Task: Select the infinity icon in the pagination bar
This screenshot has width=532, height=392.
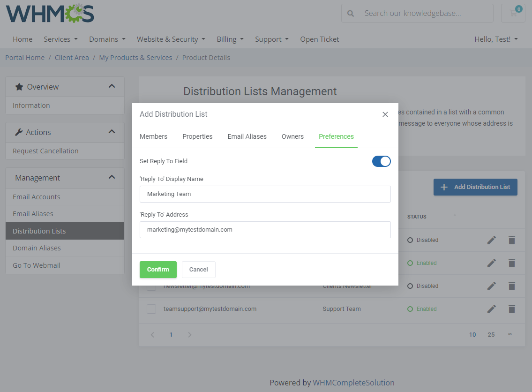Action: tap(510, 334)
